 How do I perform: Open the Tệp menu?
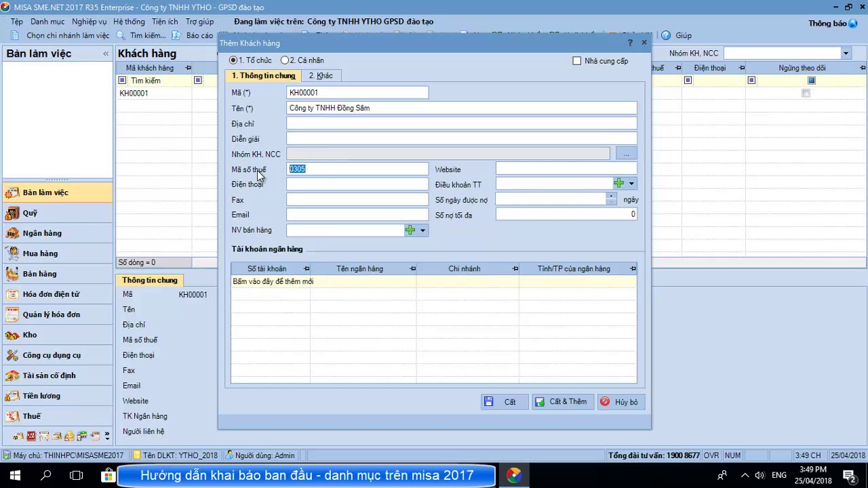(x=17, y=22)
